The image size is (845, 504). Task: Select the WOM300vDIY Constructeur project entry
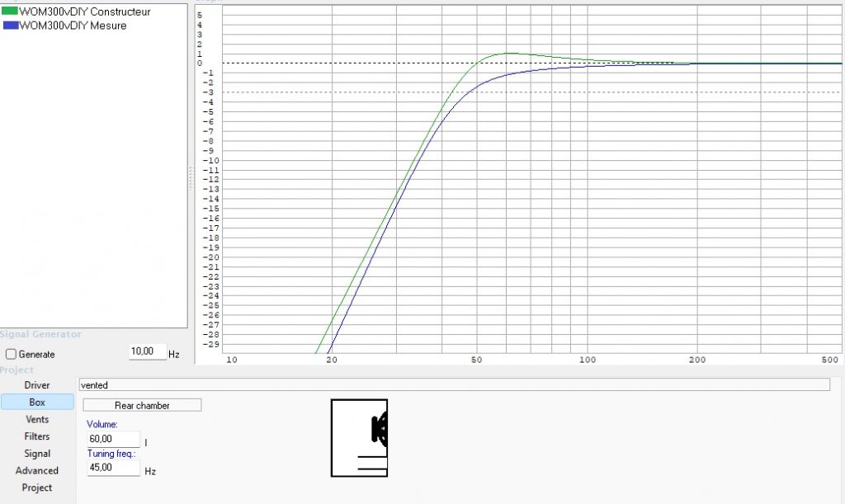pos(84,12)
